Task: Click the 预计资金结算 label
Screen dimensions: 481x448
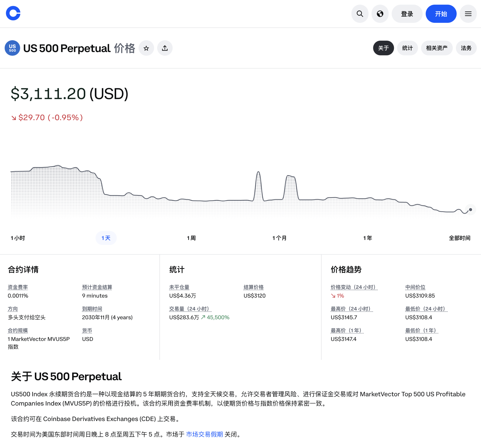Action: [x=97, y=287]
